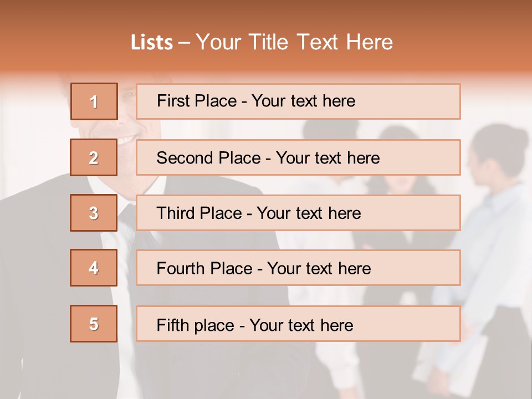Select the Your Title Text Here heading

pyautogui.click(x=294, y=42)
